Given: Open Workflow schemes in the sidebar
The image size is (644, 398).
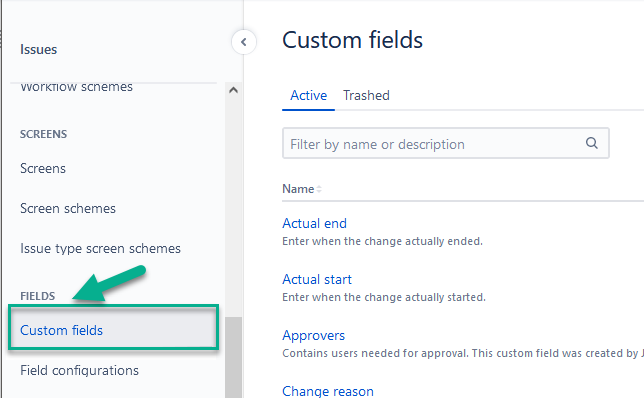Looking at the screenshot, I should pos(76,87).
